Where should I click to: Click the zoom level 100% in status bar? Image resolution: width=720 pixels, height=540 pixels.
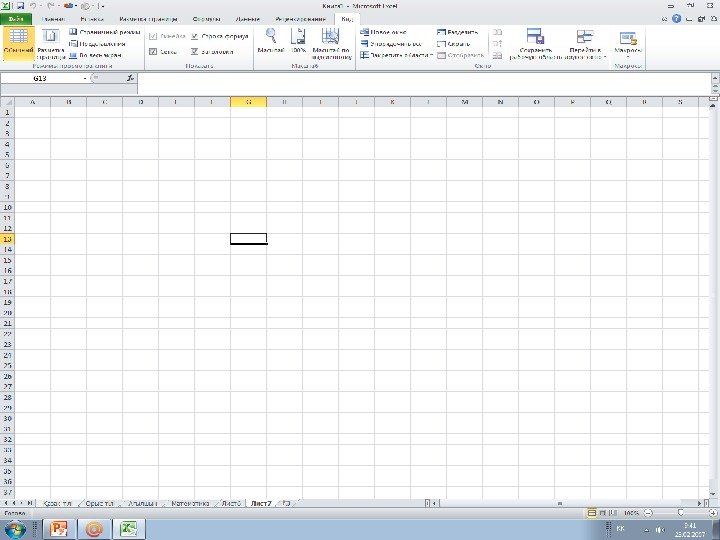click(631, 513)
